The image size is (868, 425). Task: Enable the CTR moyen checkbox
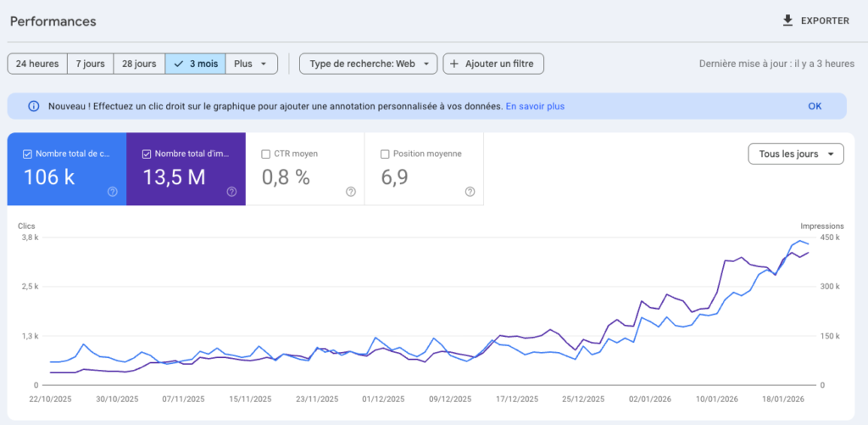click(x=266, y=154)
